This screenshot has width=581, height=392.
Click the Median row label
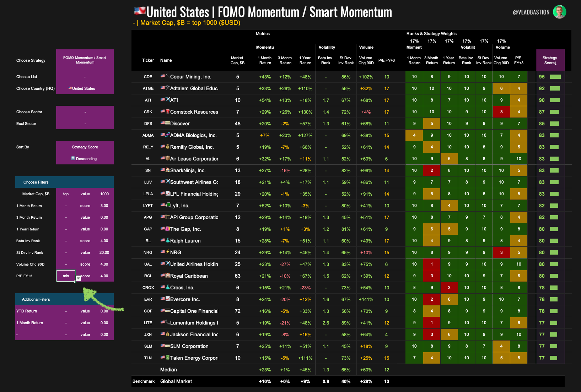click(168, 370)
